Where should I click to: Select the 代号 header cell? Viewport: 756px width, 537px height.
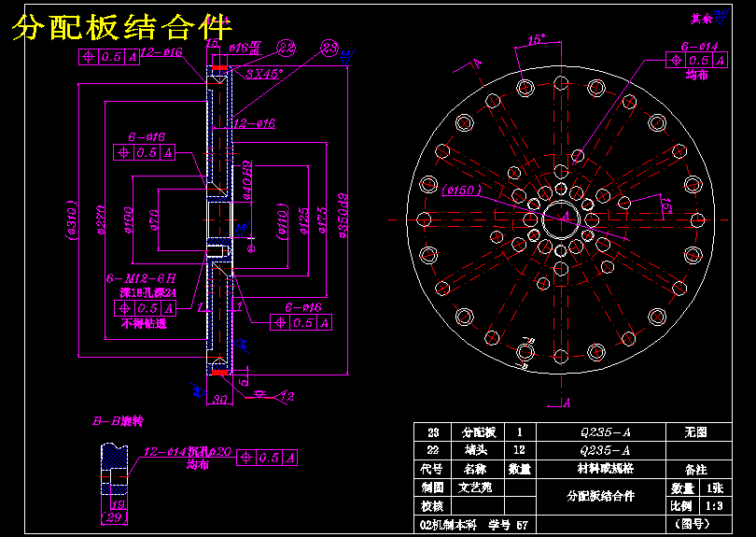click(432, 469)
